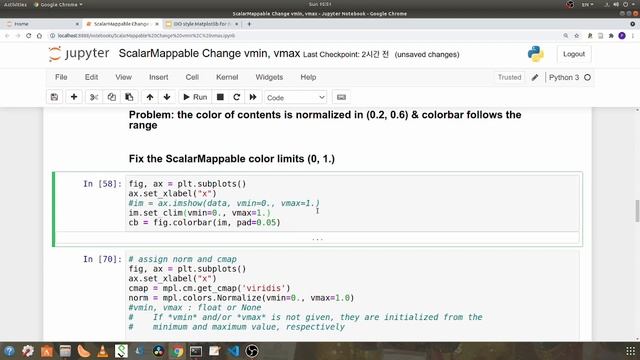Open Activities overview
The height and width of the screenshot is (360, 640).
point(15,4)
